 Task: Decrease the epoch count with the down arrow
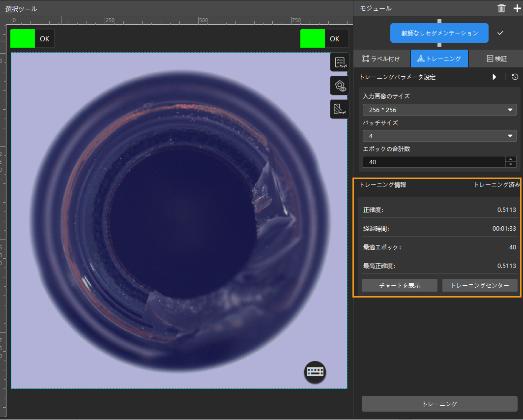511,164
